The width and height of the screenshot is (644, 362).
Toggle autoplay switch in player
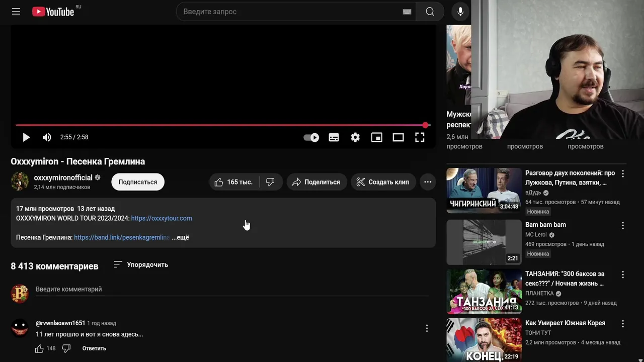311,137
